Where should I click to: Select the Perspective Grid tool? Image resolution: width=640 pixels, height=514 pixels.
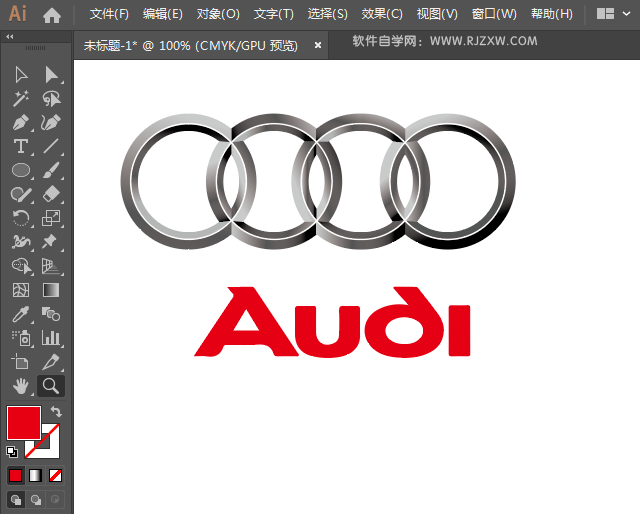click(x=51, y=266)
